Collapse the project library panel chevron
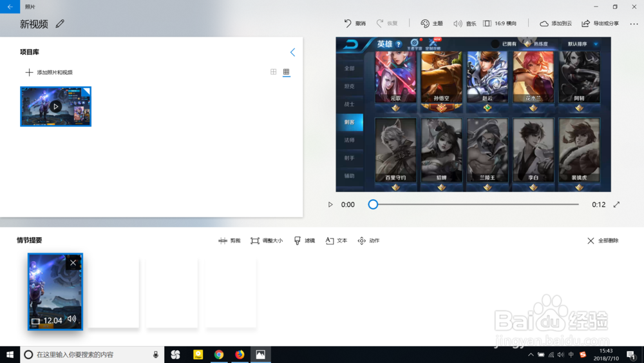The height and width of the screenshot is (363, 644). pos(292,52)
